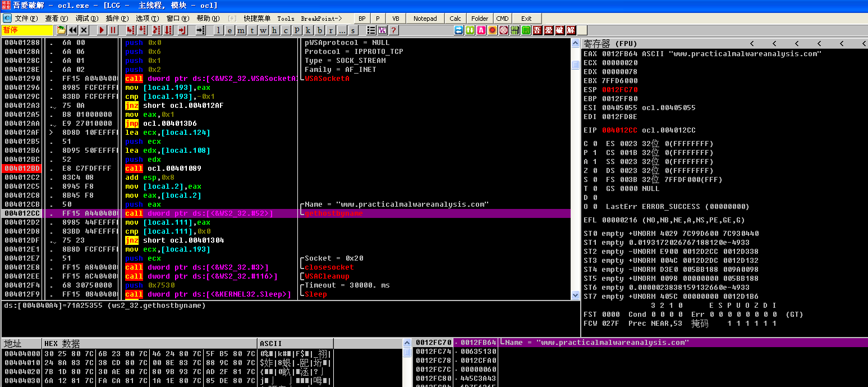Image resolution: width=868 pixels, height=387 pixels.
Task: Show CPU window via 'c' icon
Action: [286, 30]
